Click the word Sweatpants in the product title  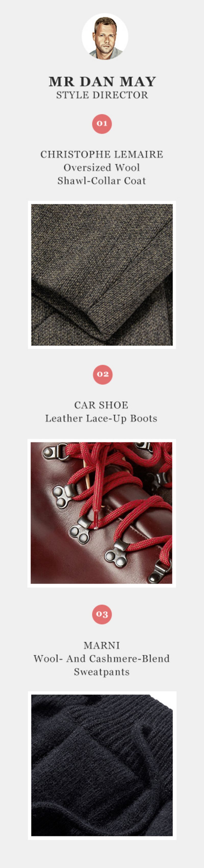tap(102, 672)
